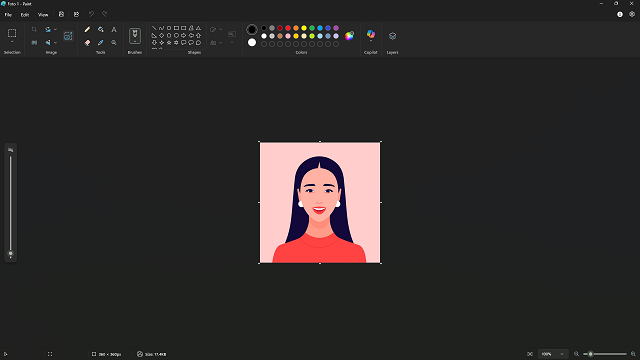640x360 pixels.
Task: Pick the green color swatch
Action: (312, 28)
